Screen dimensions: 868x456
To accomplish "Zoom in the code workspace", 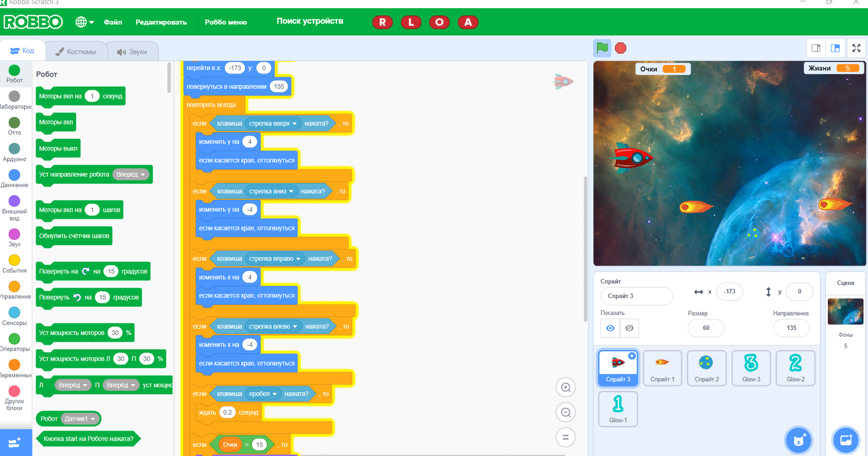I will 566,387.
